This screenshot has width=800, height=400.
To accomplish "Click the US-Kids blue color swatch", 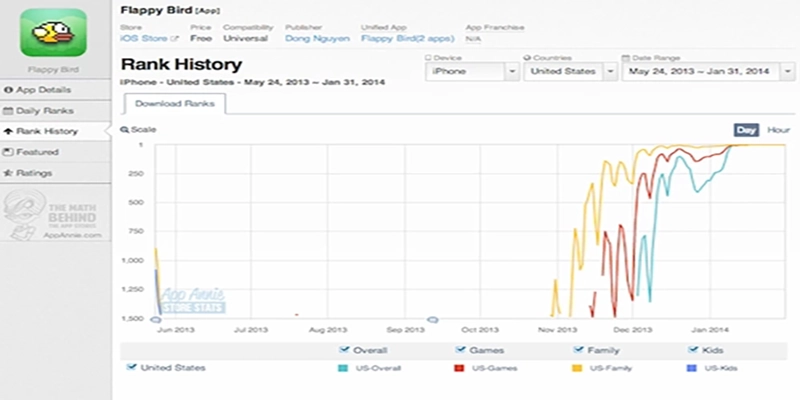I will [x=692, y=368].
